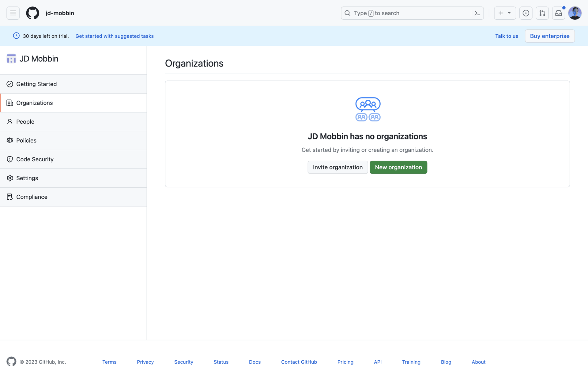Click the 'jd-mobbin' header breadcrumb
The height and width of the screenshot is (368, 588).
click(60, 13)
